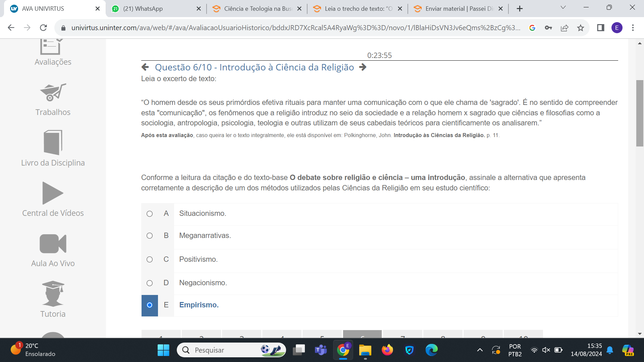Screen dimensions: 644x362
Task: Click the share page icon in address bar
Action: 565,28
